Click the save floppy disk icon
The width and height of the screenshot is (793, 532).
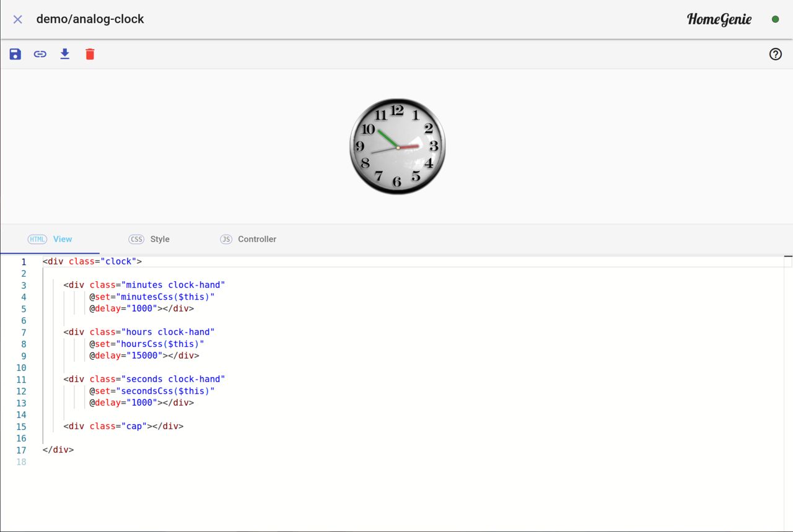tap(15, 55)
